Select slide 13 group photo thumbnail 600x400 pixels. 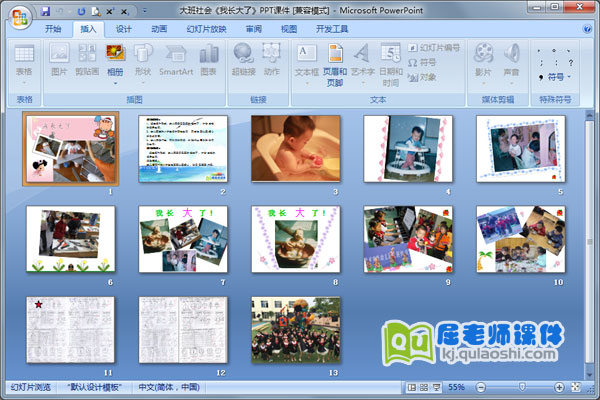tap(295, 330)
